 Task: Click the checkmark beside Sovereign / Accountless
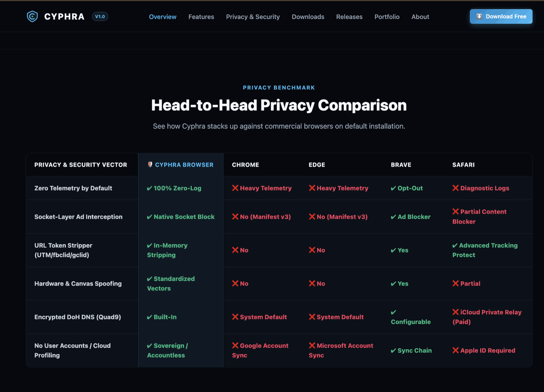point(150,346)
